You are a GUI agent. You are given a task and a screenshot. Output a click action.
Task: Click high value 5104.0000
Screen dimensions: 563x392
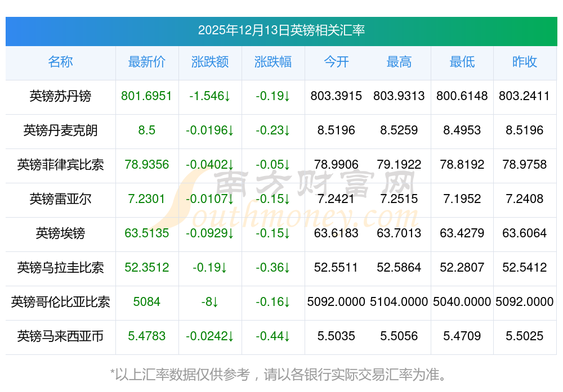point(399,301)
